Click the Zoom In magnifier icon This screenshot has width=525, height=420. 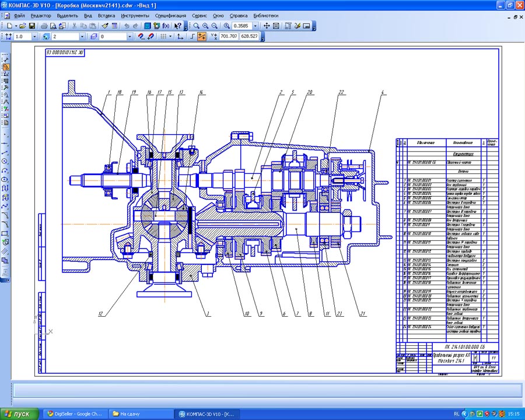pos(206,26)
